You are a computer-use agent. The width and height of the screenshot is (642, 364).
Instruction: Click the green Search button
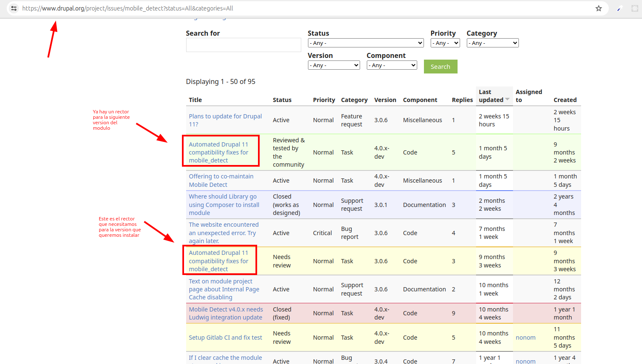(x=440, y=66)
